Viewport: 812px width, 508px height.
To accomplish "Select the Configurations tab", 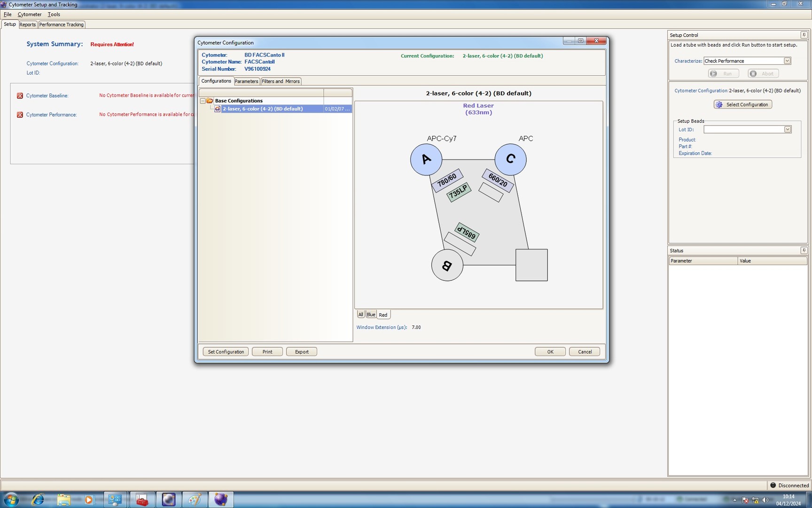I will pos(216,81).
